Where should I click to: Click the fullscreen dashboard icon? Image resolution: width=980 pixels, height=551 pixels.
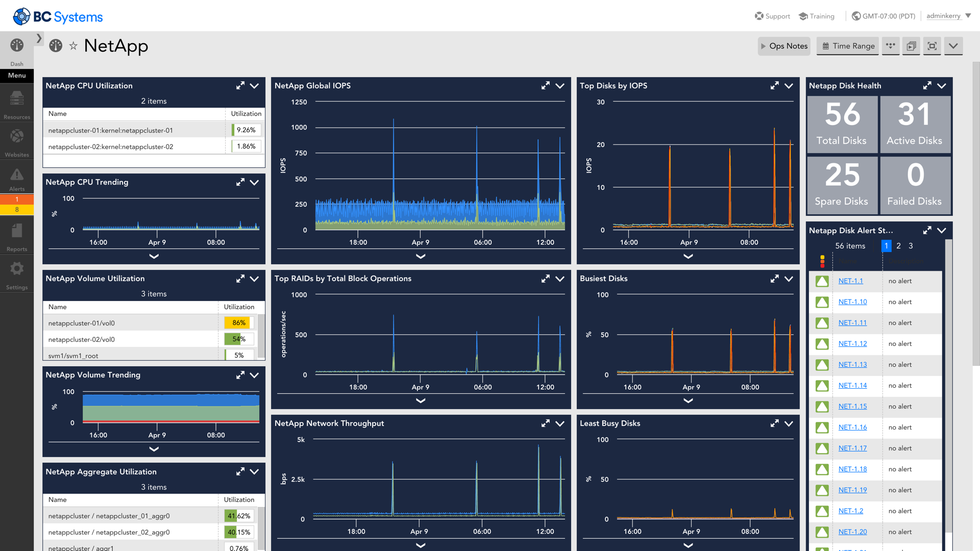(x=932, y=46)
